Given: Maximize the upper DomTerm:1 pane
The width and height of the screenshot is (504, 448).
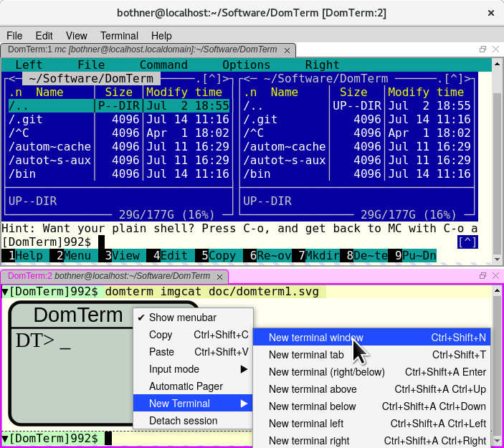Looking at the screenshot, I should 482,49.
